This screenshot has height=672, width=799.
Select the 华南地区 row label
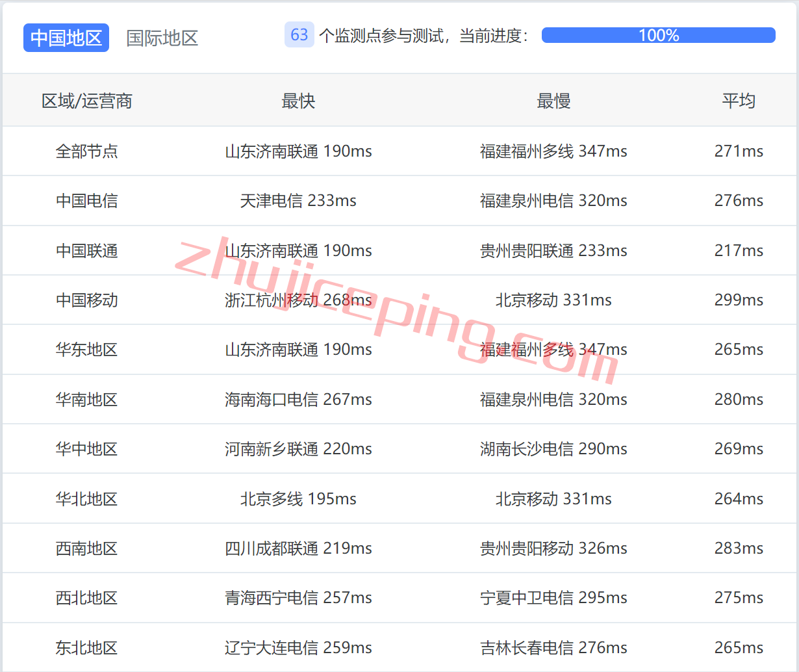pyautogui.click(x=87, y=400)
